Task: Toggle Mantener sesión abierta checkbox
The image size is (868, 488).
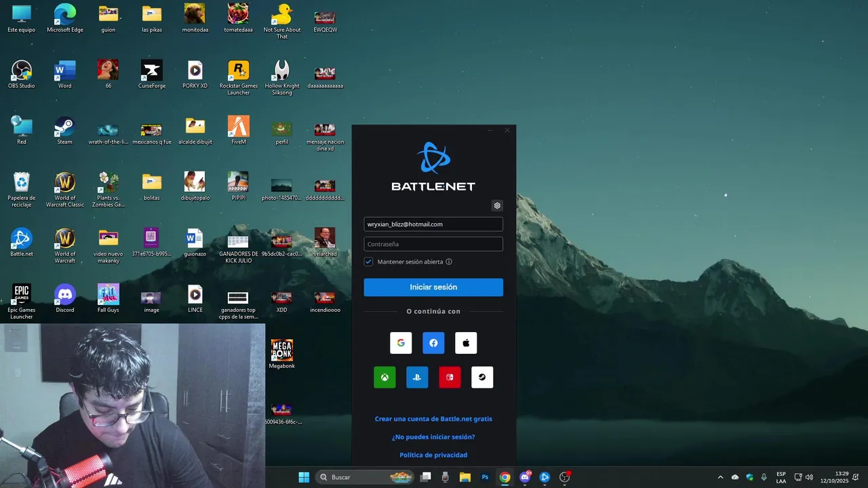Action: click(368, 262)
